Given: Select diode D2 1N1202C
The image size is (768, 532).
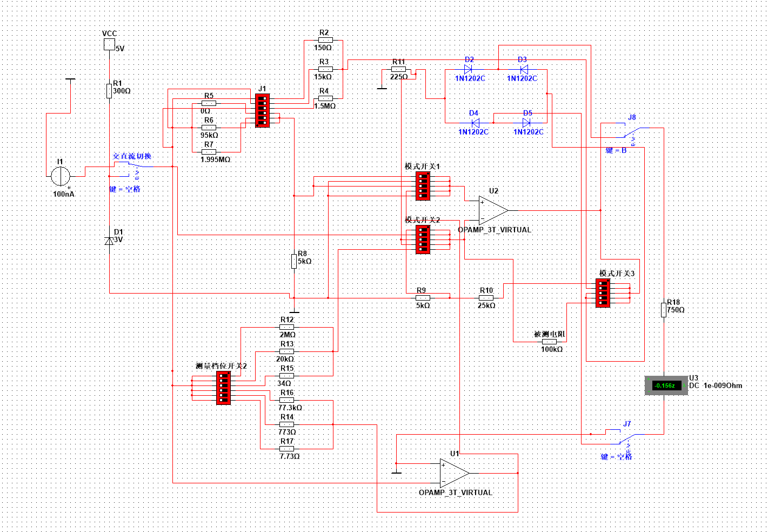Looking at the screenshot, I should pyautogui.click(x=468, y=69).
